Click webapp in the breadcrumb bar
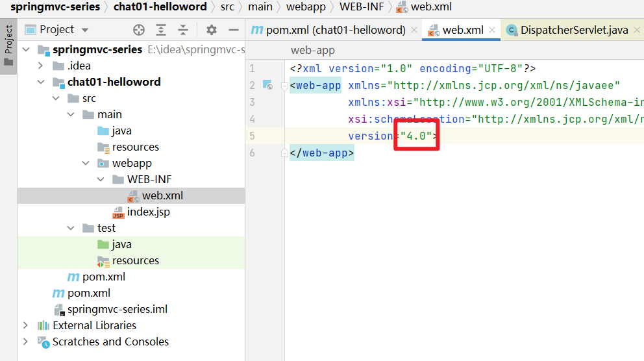The height and width of the screenshot is (361, 644). click(306, 7)
